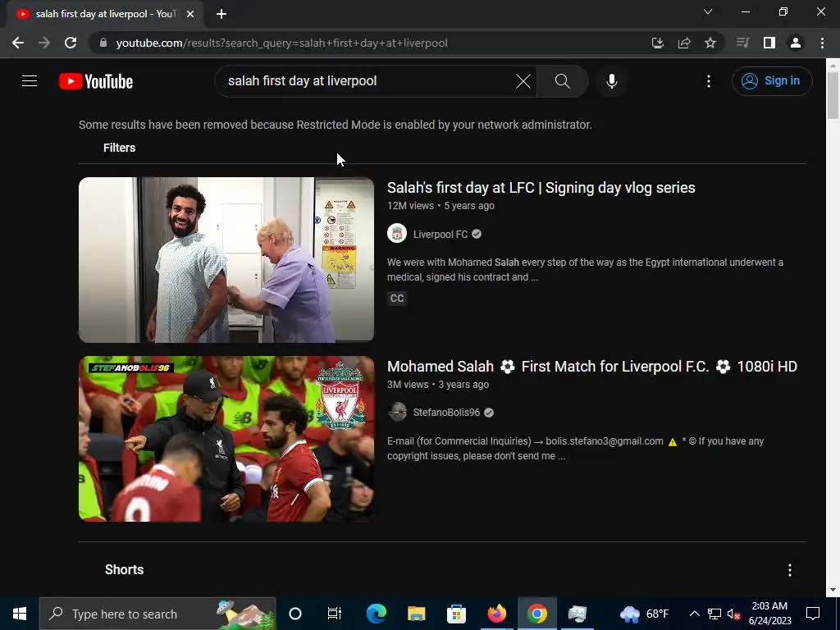Click the network tray icon

(714, 614)
